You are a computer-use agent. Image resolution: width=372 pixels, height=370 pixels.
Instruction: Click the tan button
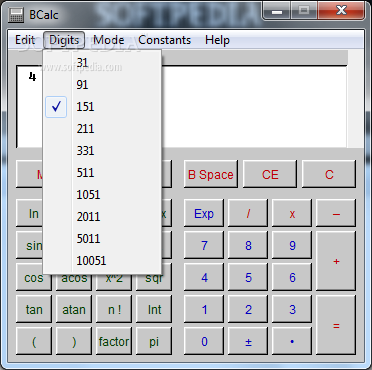click(34, 309)
